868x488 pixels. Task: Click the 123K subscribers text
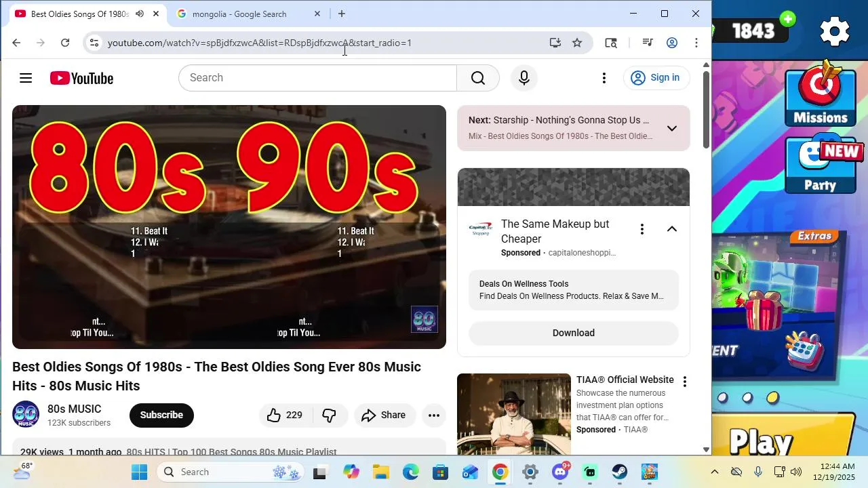coord(79,423)
